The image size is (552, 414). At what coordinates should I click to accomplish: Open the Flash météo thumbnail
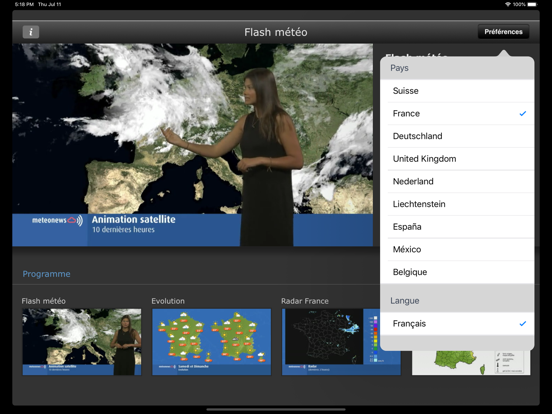pyautogui.click(x=82, y=342)
